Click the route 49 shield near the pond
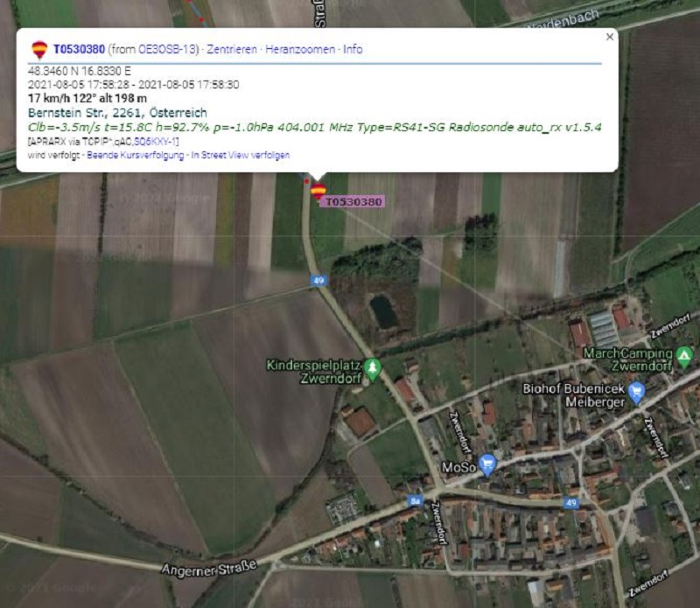700x608 pixels. tap(318, 280)
